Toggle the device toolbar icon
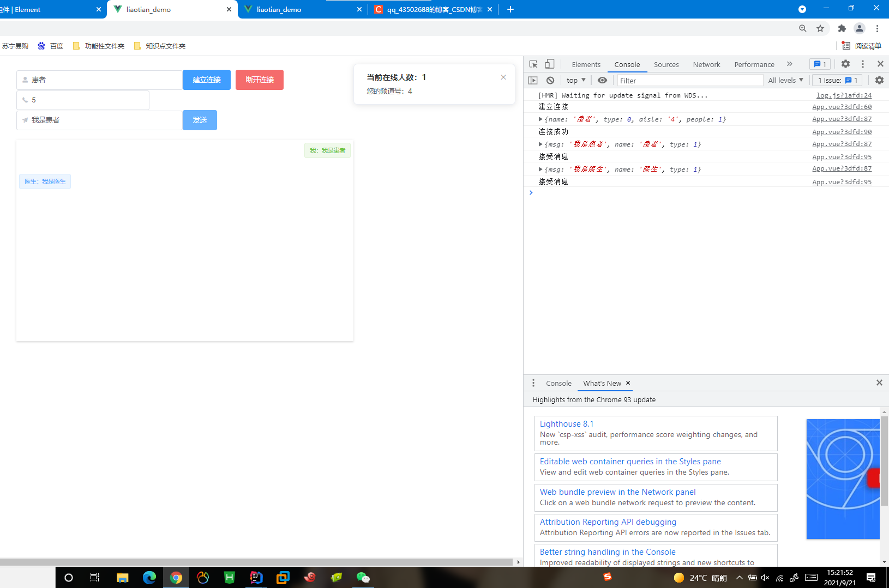Image resolution: width=889 pixels, height=588 pixels. [x=550, y=64]
